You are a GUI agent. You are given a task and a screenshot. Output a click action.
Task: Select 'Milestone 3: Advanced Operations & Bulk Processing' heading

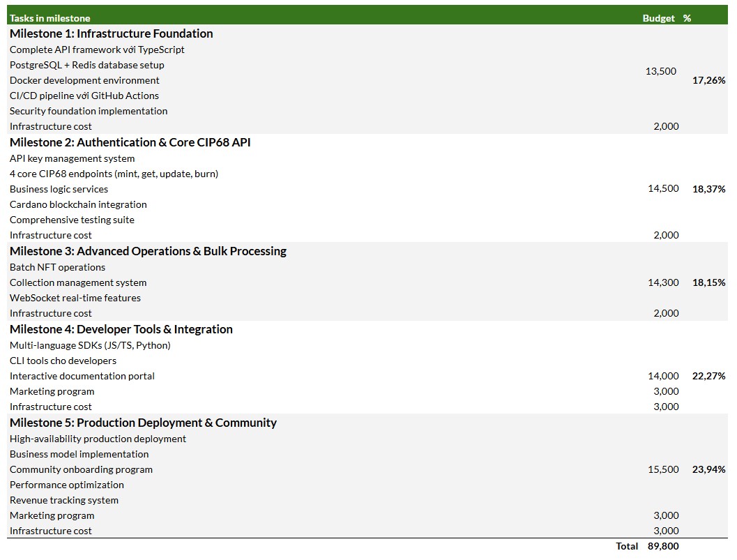pyautogui.click(x=148, y=252)
